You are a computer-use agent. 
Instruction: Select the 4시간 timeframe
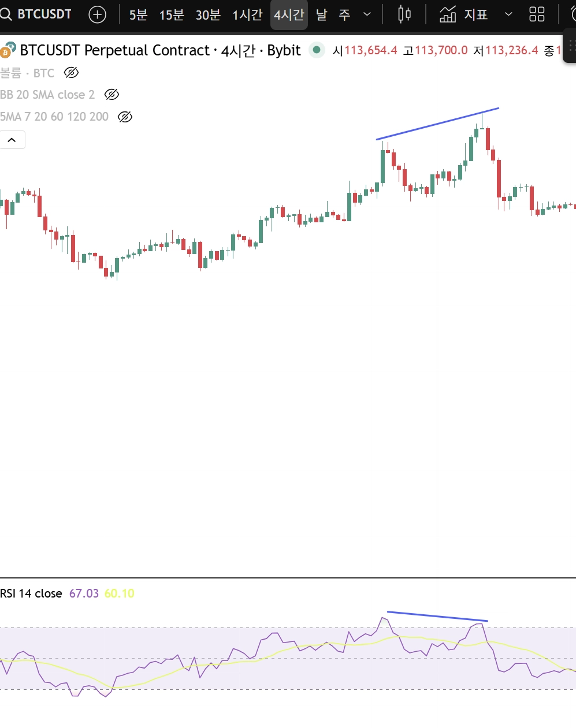289,14
